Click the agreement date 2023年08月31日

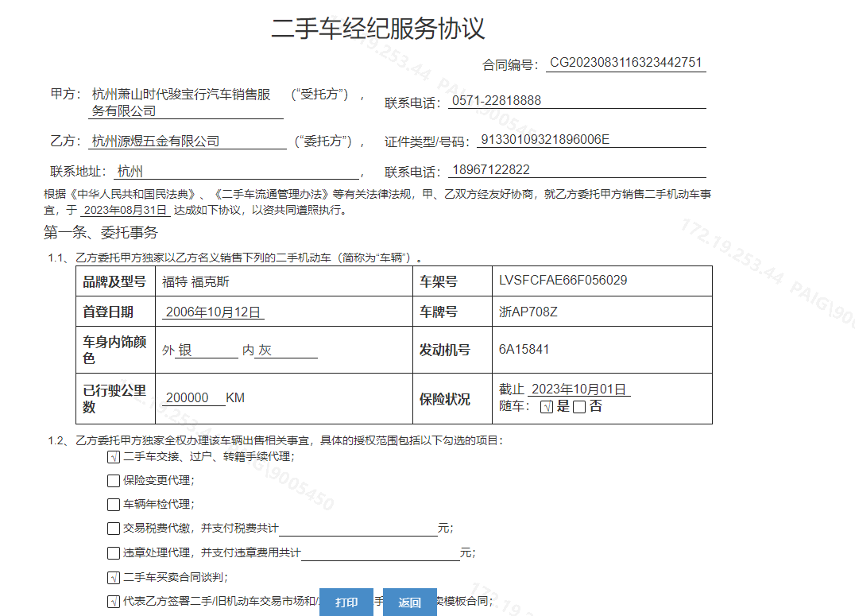click(x=126, y=210)
